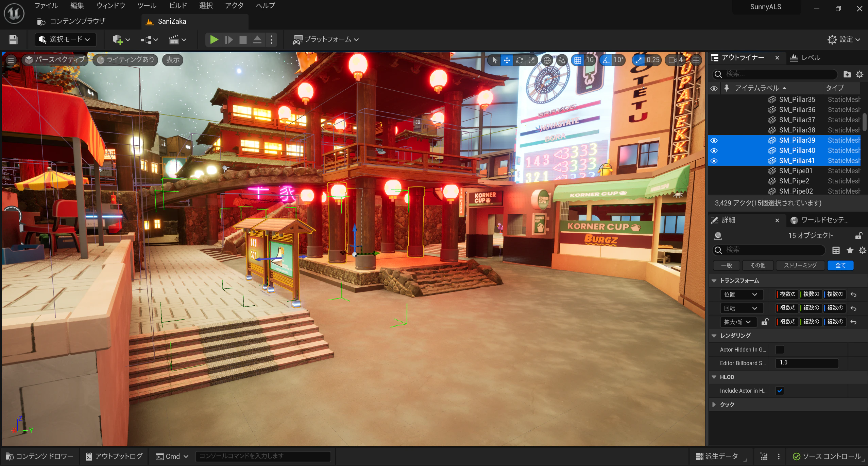
Task: Click the ストリーミング filter button
Action: (800, 266)
